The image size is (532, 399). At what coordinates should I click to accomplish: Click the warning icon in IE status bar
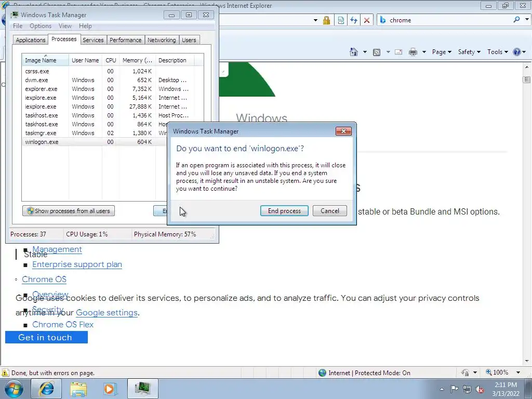[x=5, y=373]
